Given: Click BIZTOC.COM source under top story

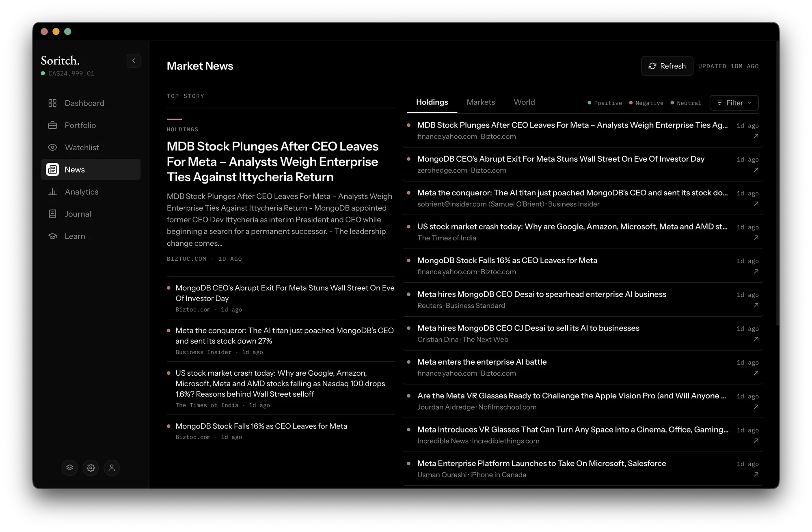Looking at the screenshot, I should coord(186,259).
